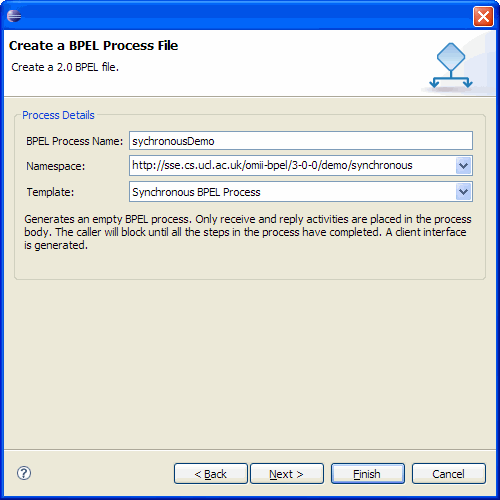
Task: Open the Synchronous BPEL Process template combo
Action: pos(301,192)
